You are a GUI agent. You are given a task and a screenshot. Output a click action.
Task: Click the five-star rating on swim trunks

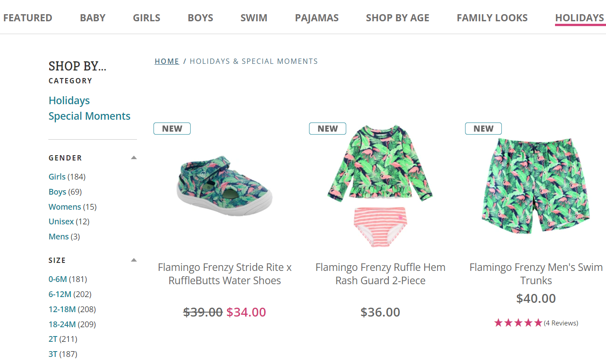(518, 323)
